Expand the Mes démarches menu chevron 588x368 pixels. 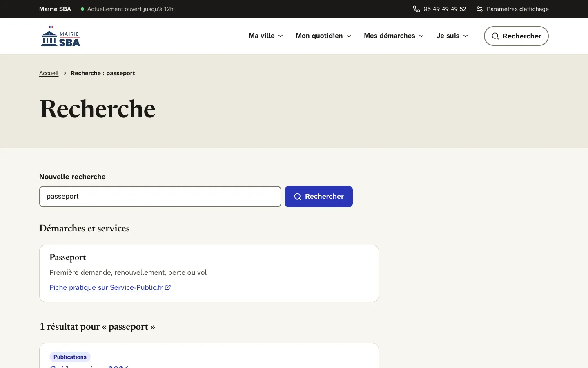tap(421, 36)
